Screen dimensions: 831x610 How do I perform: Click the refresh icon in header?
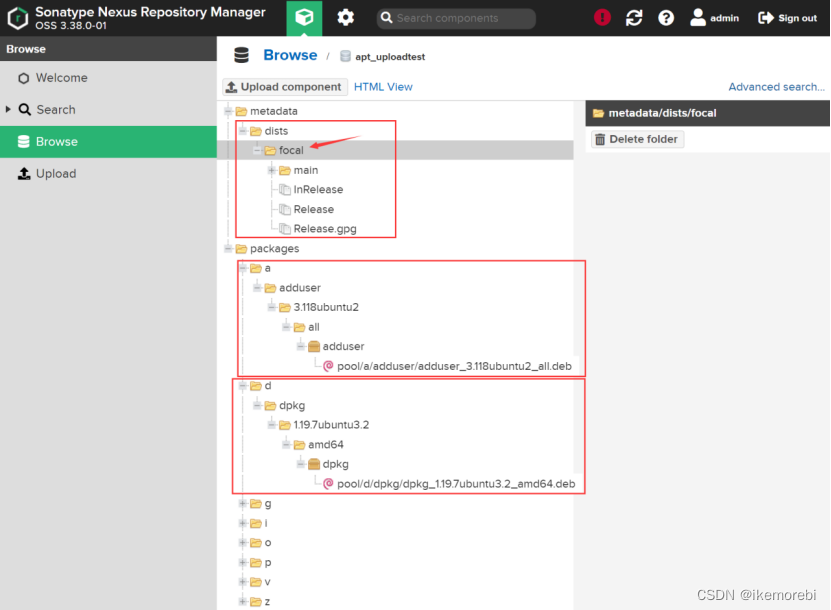coord(634,18)
